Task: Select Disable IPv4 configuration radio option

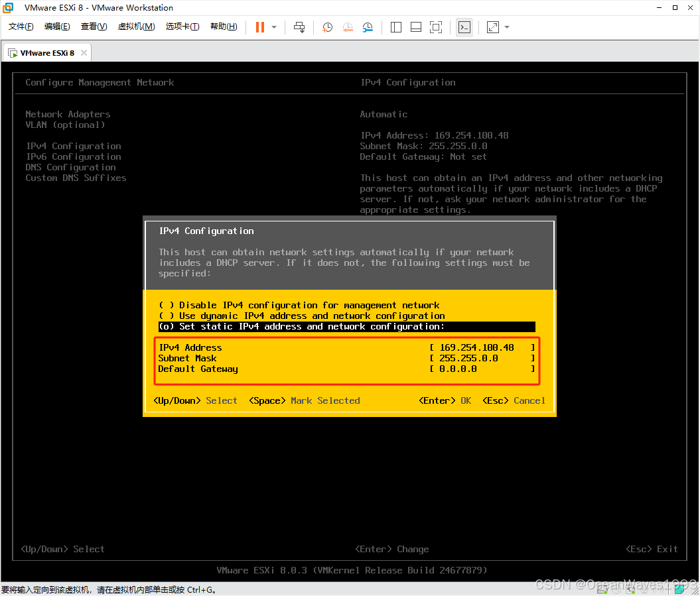Action: tap(299, 305)
